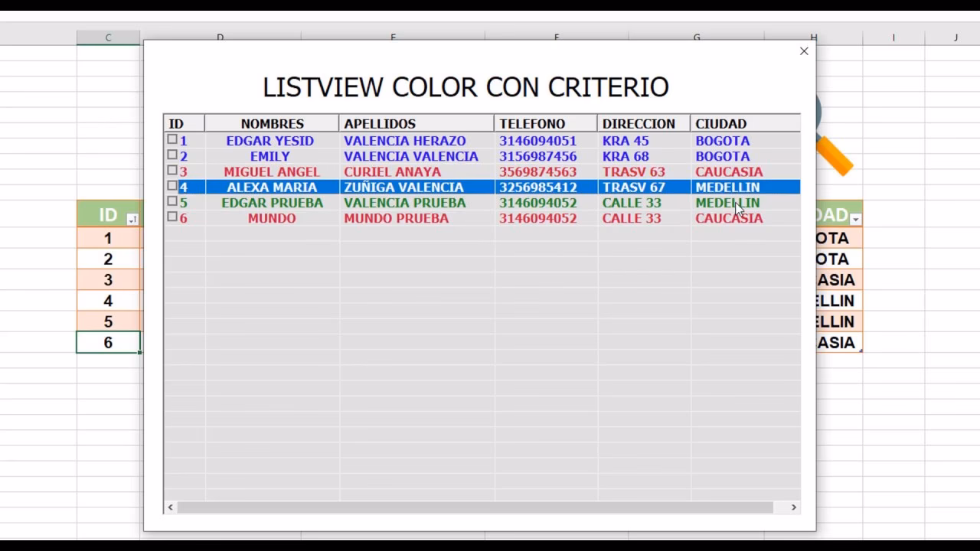The width and height of the screenshot is (980, 551).
Task: Select the name EDGAR PRUEBA
Action: (273, 203)
